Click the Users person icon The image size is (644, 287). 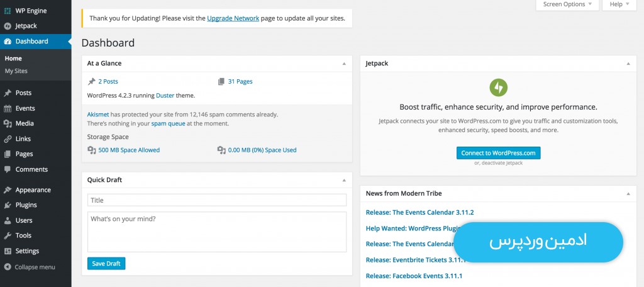[x=8, y=220]
